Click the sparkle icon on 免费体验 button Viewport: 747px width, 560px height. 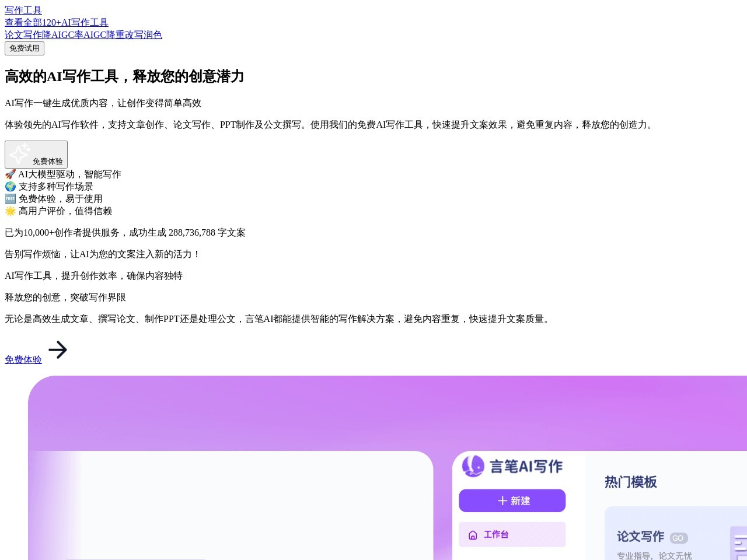point(19,153)
